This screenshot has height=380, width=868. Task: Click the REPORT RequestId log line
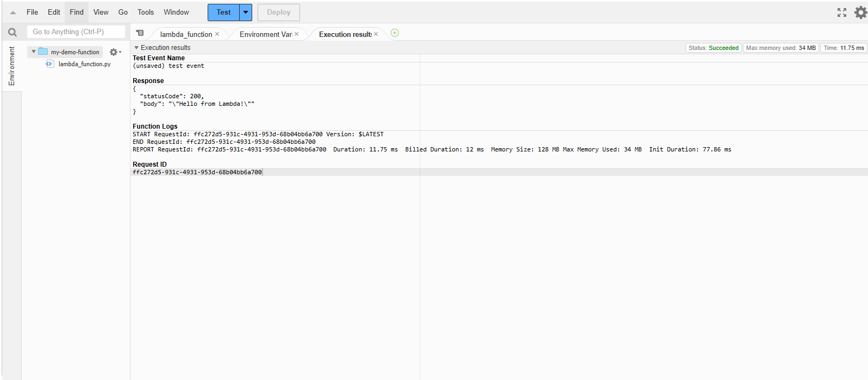click(x=432, y=149)
